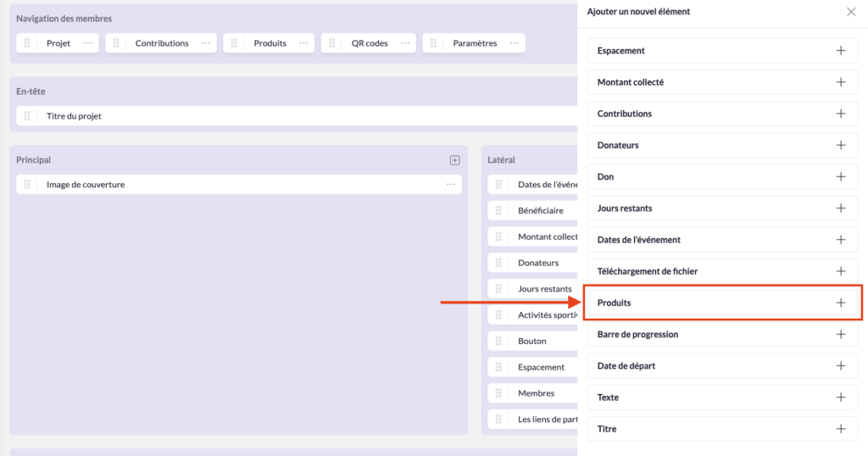
Task: Select the Paramètres navigation item
Action: (x=475, y=43)
